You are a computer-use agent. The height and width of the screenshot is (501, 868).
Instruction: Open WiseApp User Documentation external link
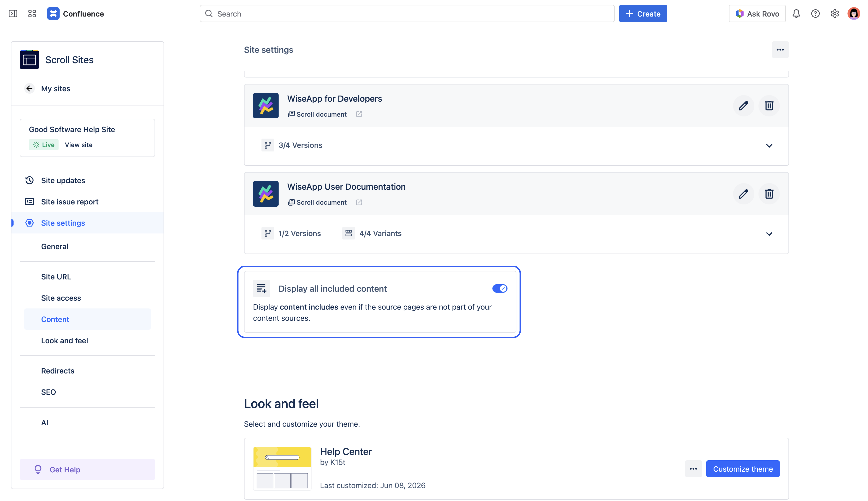pyautogui.click(x=359, y=202)
